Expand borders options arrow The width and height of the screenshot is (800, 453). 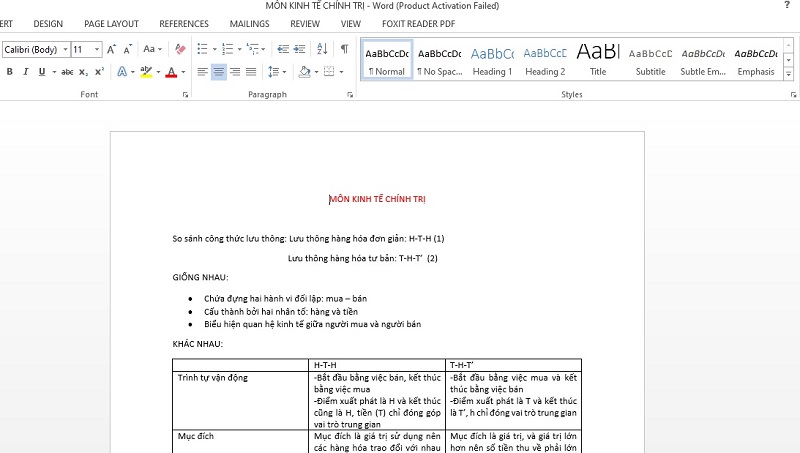tap(341, 72)
